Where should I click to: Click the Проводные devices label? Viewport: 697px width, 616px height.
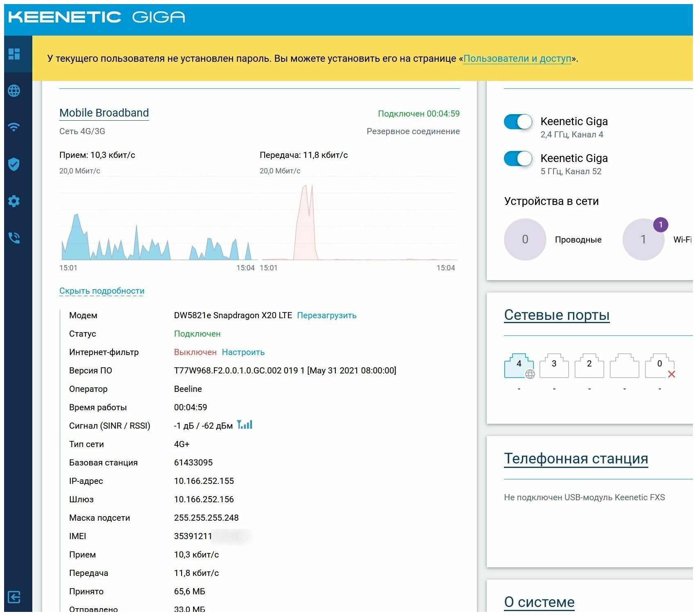pyautogui.click(x=578, y=240)
